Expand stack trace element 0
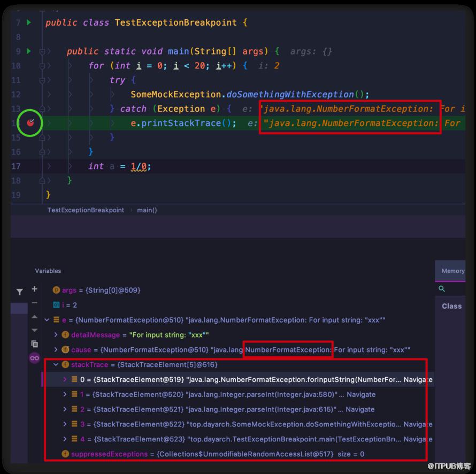The height and width of the screenshot is (474, 476). tap(65, 379)
